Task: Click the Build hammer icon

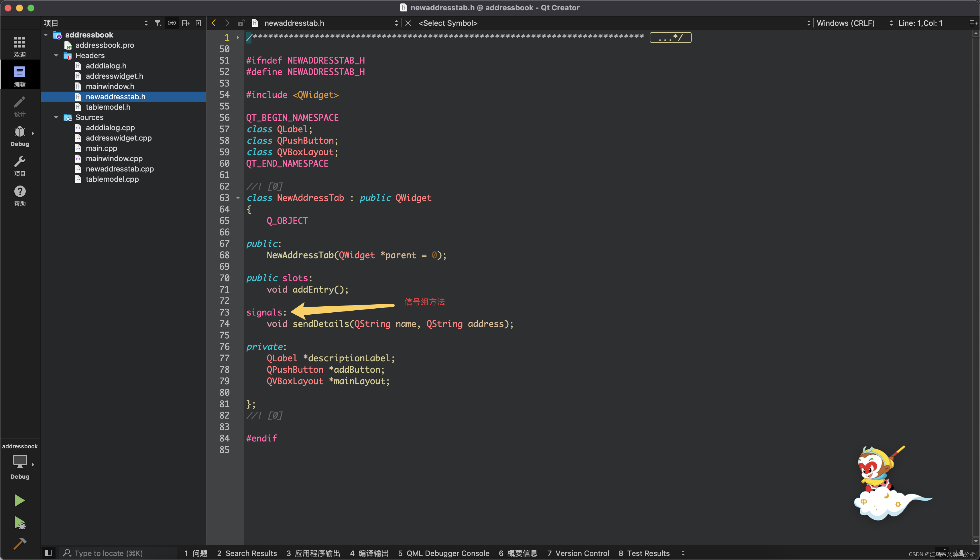Action: (x=19, y=543)
